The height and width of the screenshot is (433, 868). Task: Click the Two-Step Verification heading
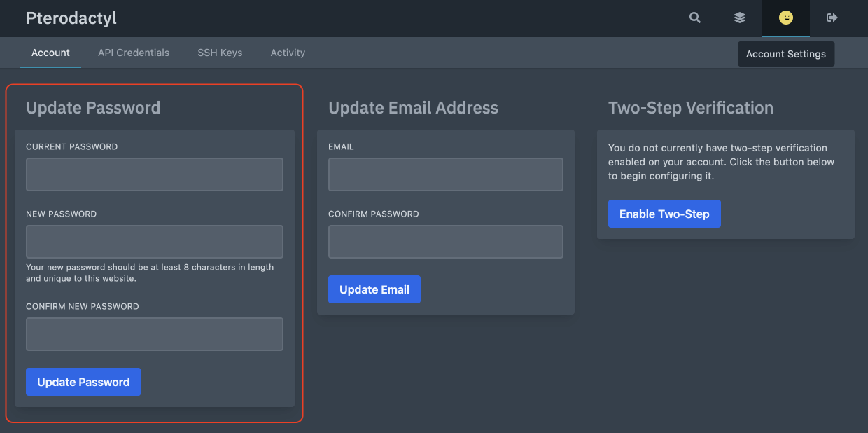point(690,108)
